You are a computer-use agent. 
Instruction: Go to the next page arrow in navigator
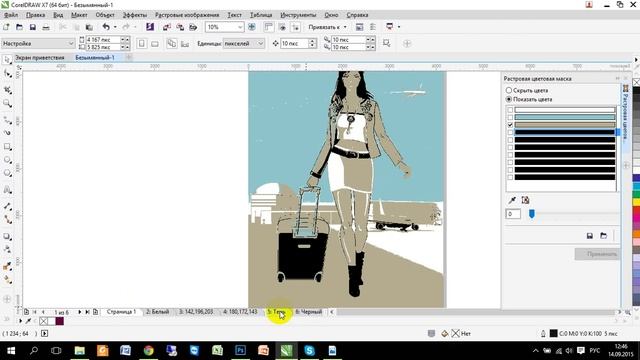[x=80, y=312]
